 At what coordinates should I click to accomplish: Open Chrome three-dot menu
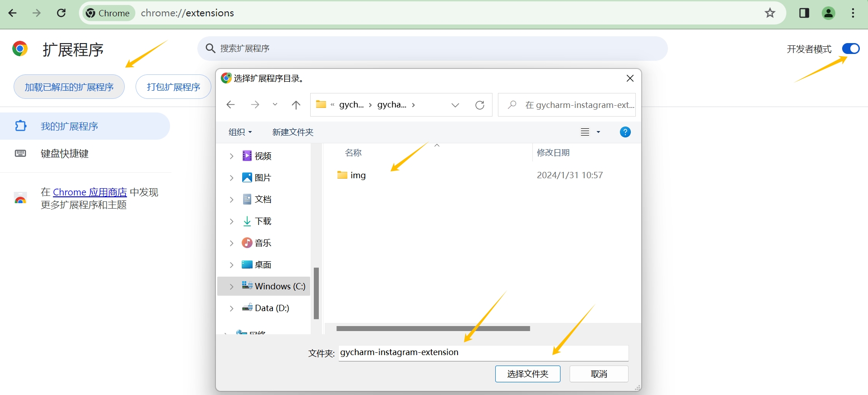853,13
